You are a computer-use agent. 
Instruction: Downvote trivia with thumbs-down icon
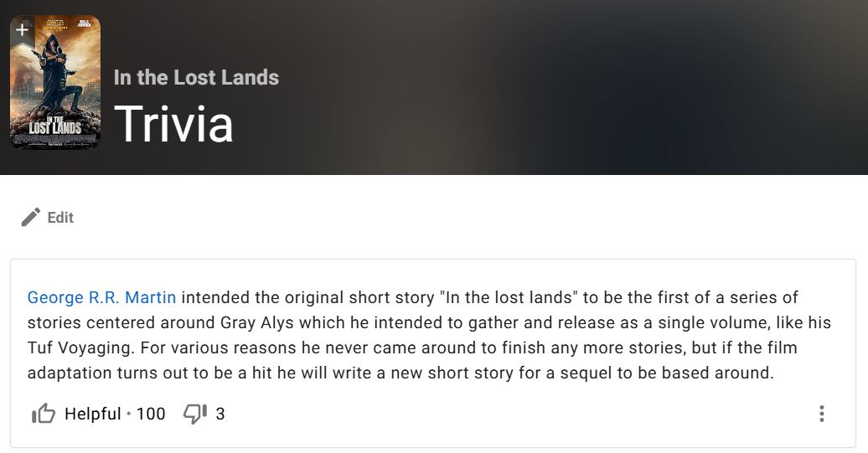pyautogui.click(x=194, y=414)
